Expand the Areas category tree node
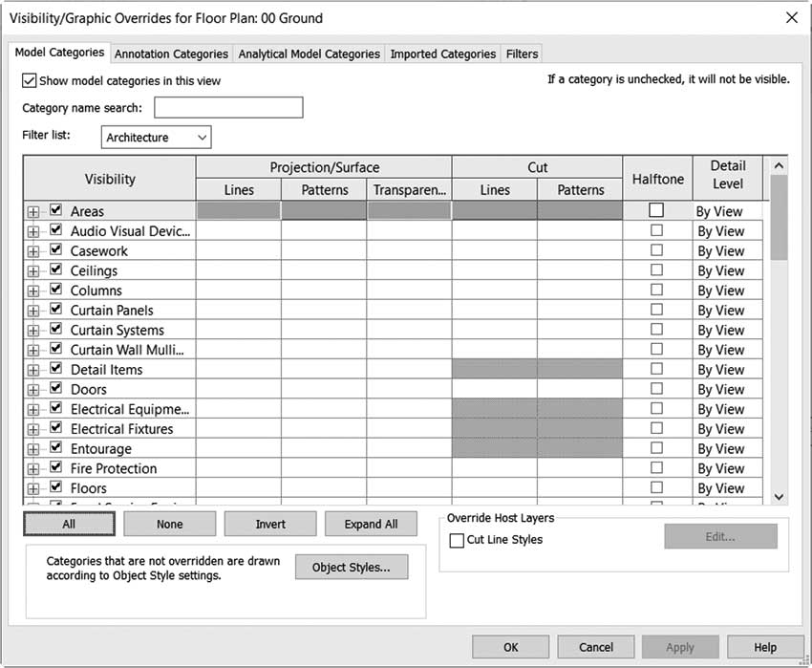This screenshot has height=668, width=812. [33, 212]
